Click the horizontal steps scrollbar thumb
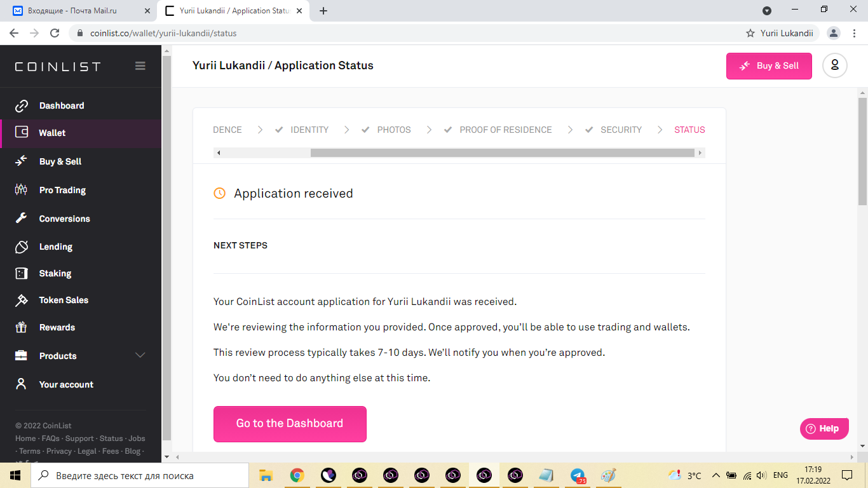This screenshot has width=868, height=488. tap(502, 152)
